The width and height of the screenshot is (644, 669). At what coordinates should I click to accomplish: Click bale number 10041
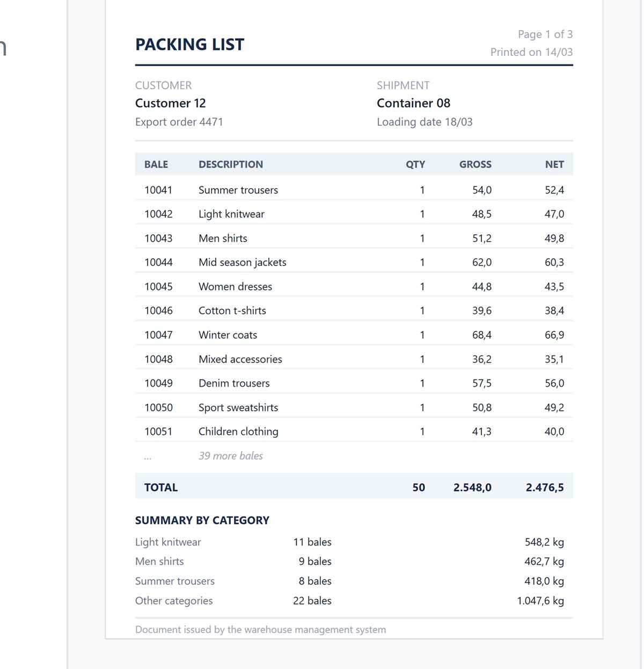pos(158,190)
